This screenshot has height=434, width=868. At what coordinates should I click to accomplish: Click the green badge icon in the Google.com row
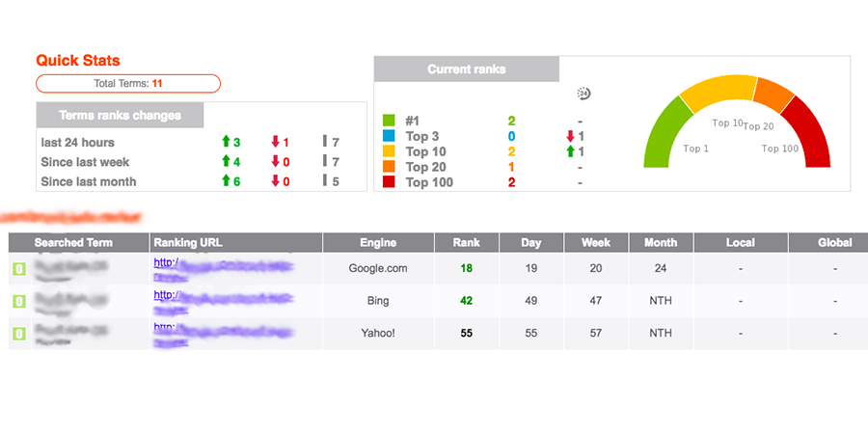(x=17, y=268)
